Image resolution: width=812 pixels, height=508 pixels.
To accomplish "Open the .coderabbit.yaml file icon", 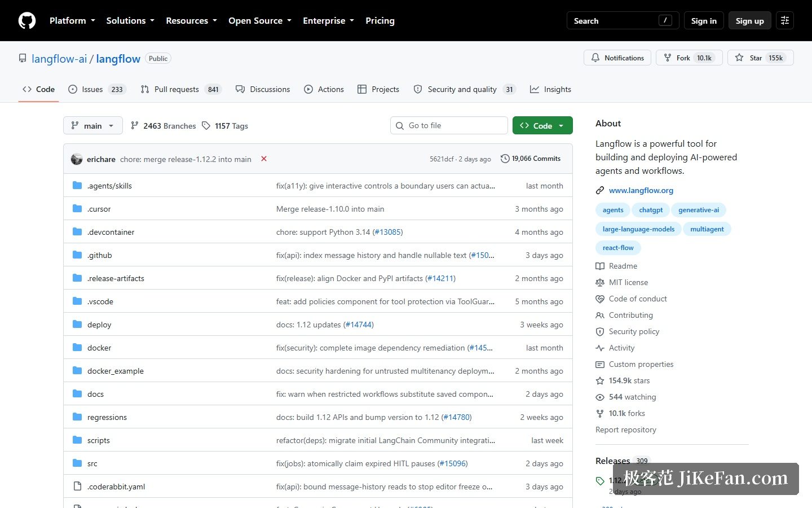I will click(77, 486).
